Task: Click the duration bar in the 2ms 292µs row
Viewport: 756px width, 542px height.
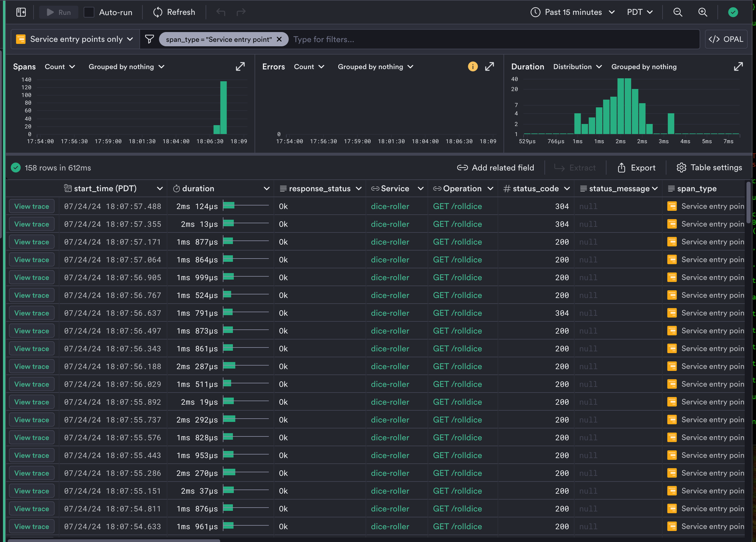Action: (229, 419)
